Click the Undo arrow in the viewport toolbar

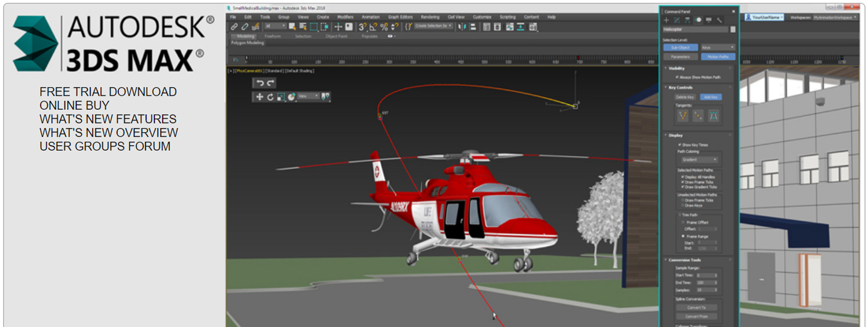pos(260,83)
